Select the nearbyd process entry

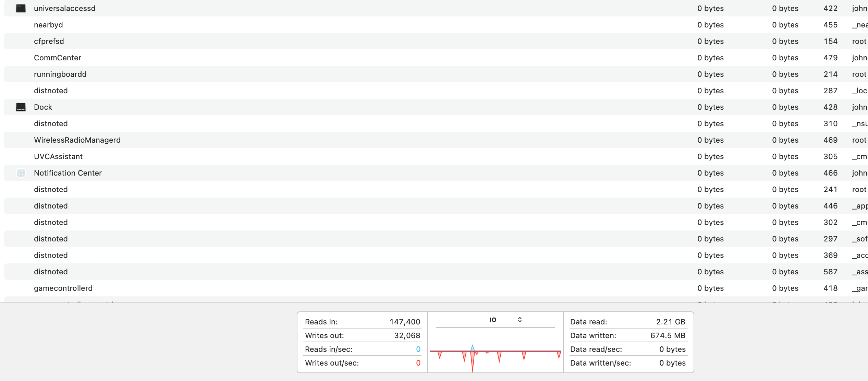48,25
